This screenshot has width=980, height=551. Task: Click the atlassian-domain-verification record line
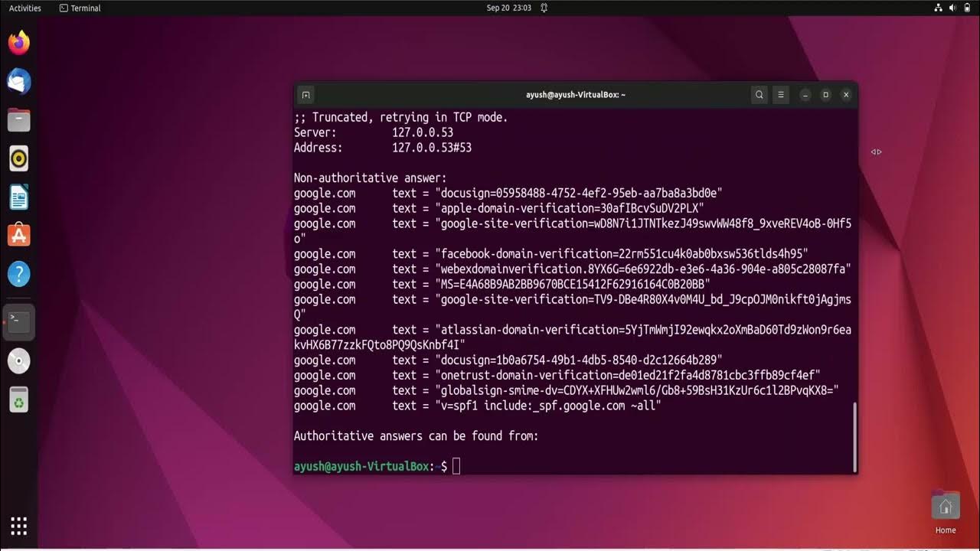pyautogui.click(x=573, y=337)
